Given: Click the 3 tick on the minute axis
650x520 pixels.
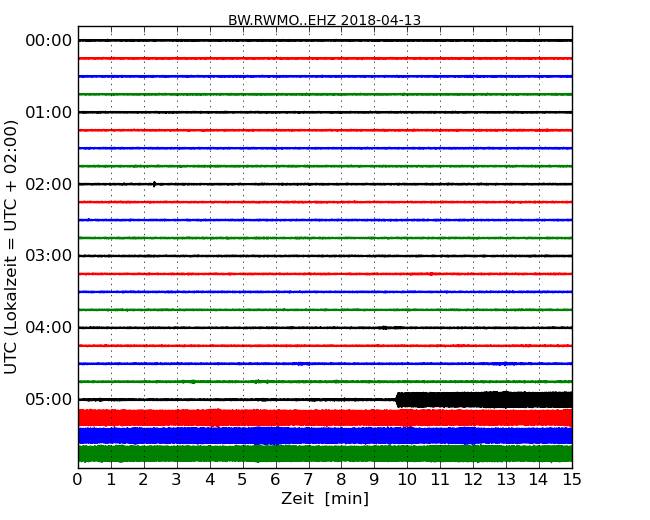Looking at the screenshot, I should [177, 479].
